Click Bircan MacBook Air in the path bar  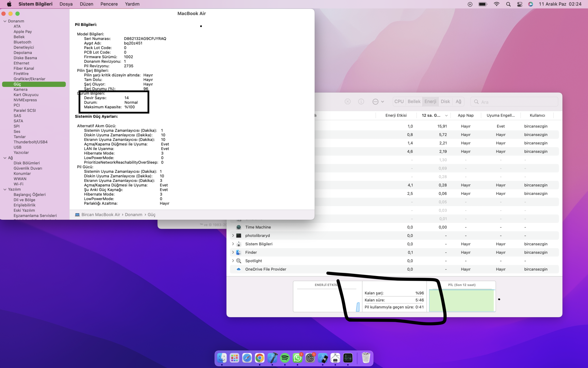coord(101,215)
